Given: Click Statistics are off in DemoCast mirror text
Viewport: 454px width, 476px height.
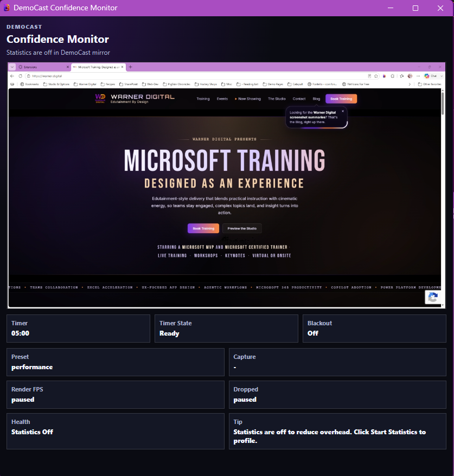Looking at the screenshot, I should tap(58, 53).
